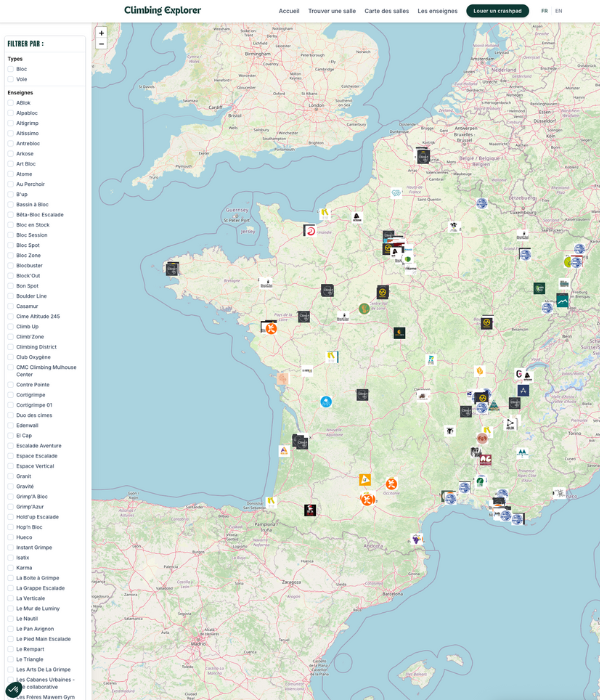Click the Climbing Explorer logo
600x700 pixels.
(162, 11)
